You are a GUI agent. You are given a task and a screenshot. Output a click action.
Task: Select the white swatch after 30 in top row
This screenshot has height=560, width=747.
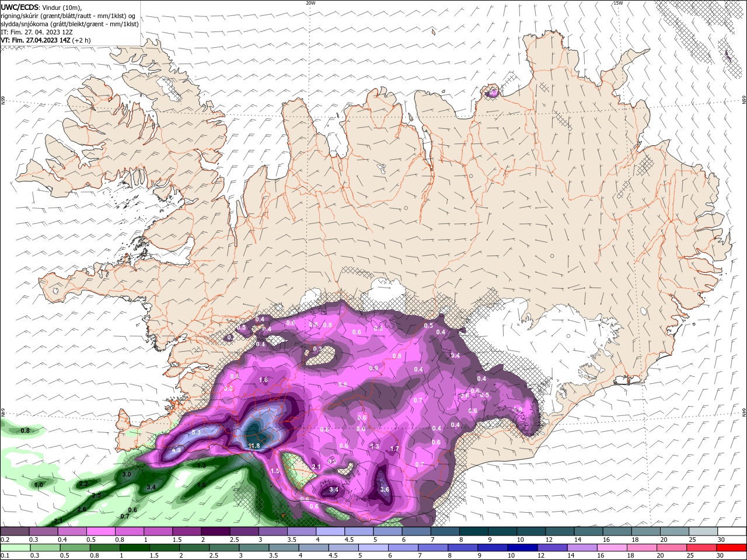(732, 531)
